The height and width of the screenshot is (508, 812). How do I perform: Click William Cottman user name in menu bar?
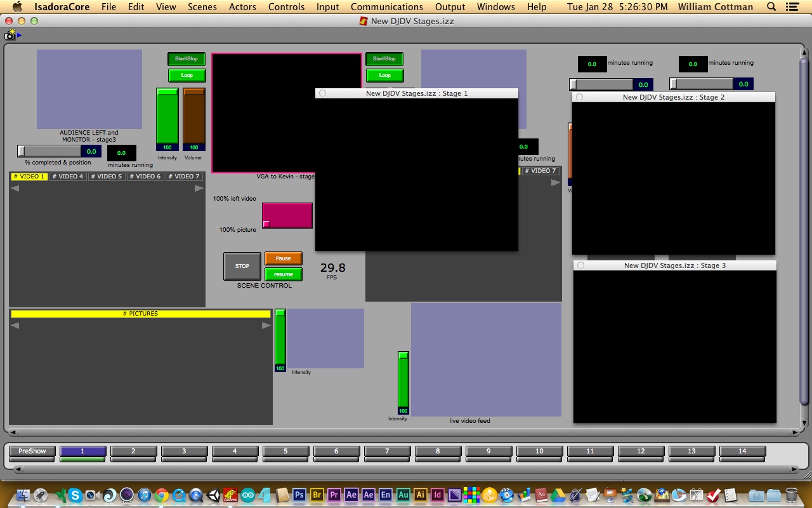[x=716, y=7]
